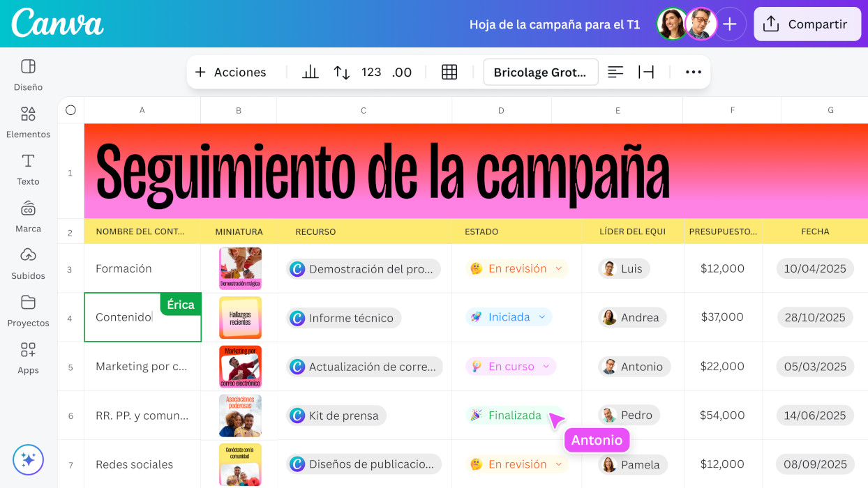The width and height of the screenshot is (868, 488).
Task: Click the ESTADO column header cell
Action: (517, 231)
